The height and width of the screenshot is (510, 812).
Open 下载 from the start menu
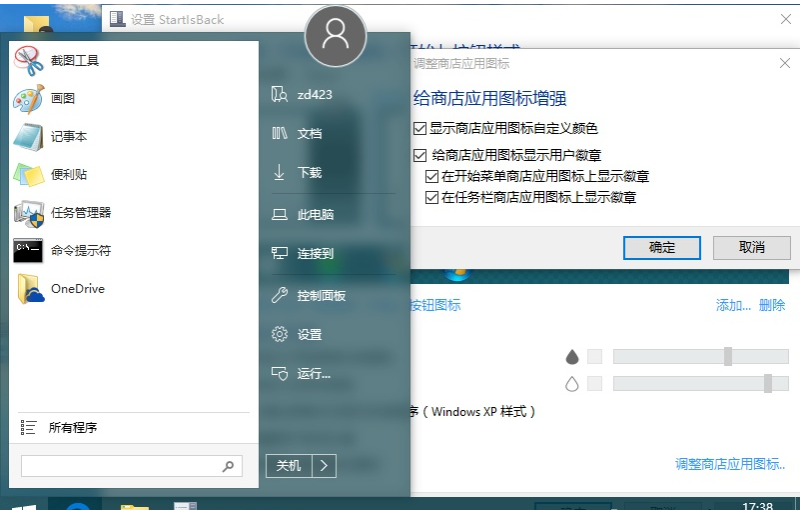tap(309, 172)
